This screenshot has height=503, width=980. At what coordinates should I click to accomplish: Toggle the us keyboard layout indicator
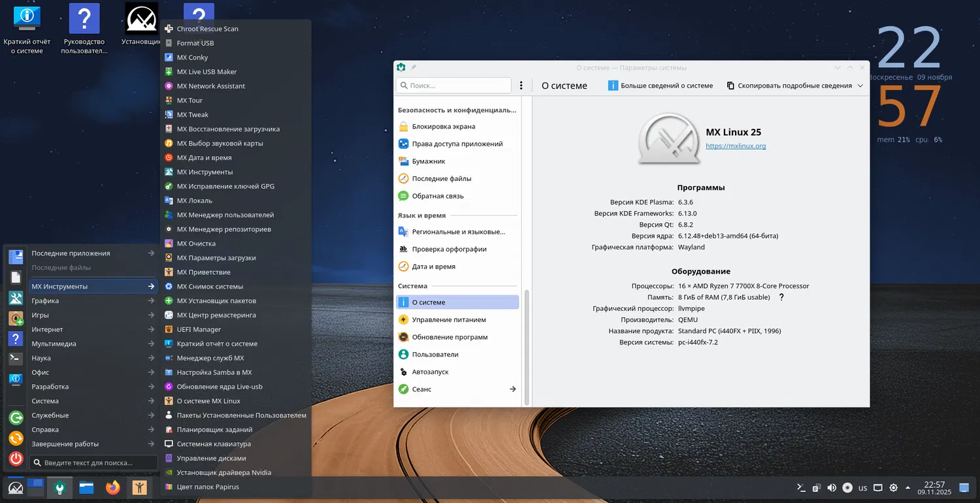click(x=862, y=488)
